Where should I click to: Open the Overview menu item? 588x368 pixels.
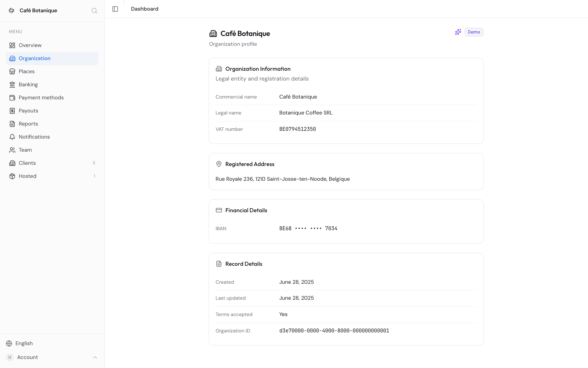point(52,45)
